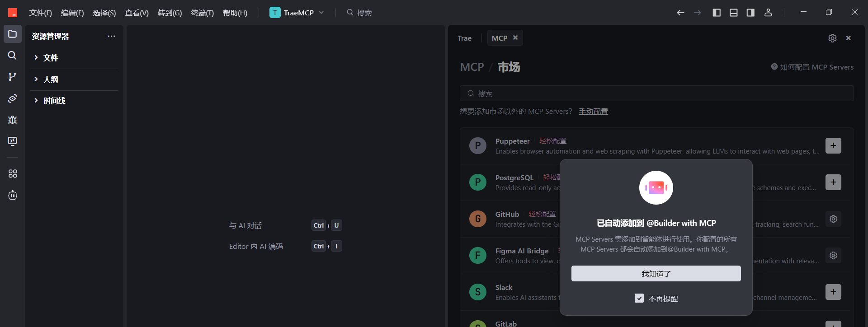
Task: Open the TraeMCP project dropdown
Action: tap(297, 13)
